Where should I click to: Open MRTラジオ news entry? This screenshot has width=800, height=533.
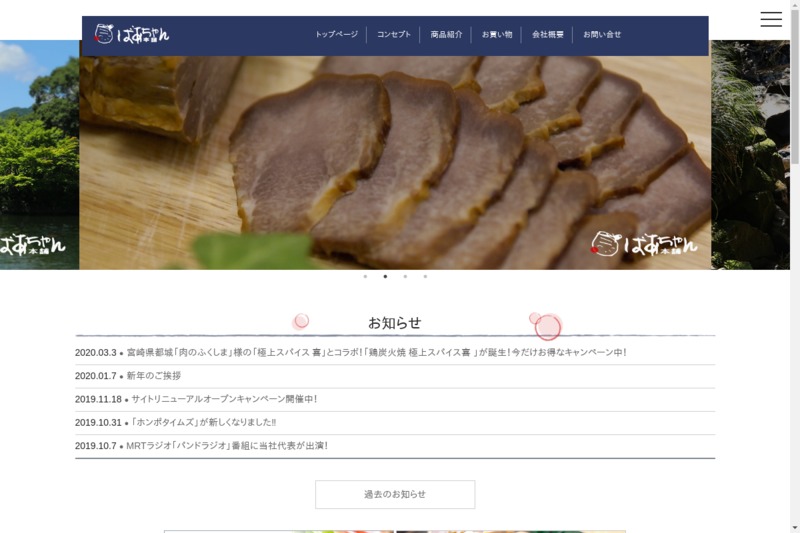(227, 446)
